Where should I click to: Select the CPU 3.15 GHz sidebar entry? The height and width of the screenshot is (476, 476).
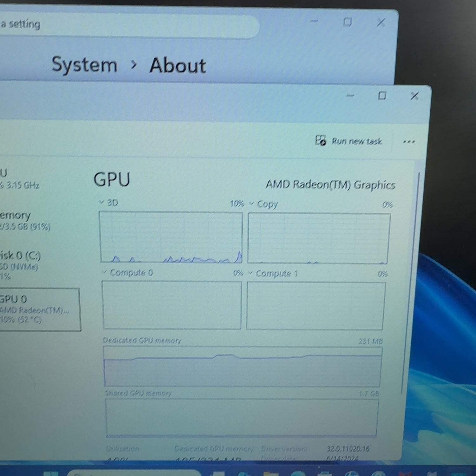tap(20, 179)
